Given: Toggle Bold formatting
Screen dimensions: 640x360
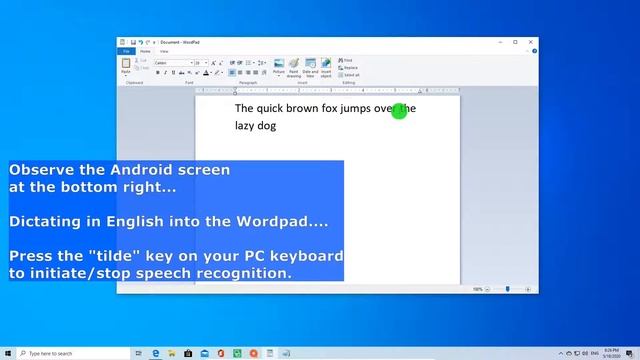Looking at the screenshot, I should pyautogui.click(x=158, y=73).
